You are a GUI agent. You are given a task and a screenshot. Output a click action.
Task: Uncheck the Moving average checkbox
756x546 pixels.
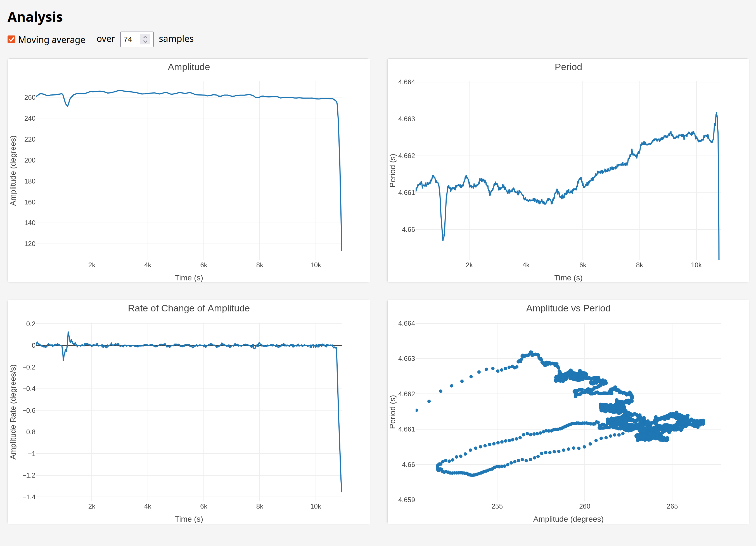(11, 40)
